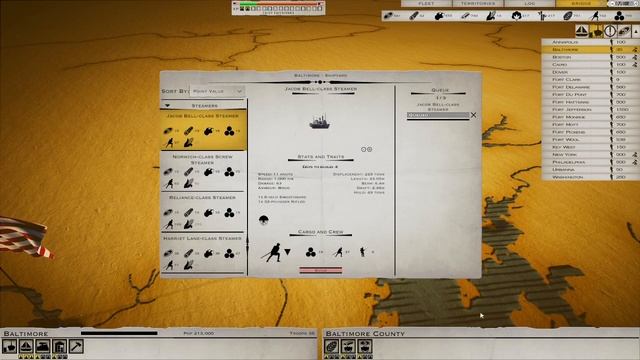640x360 pixels.
Task: Select Fort Jefferson in the list
Action: coord(590,109)
